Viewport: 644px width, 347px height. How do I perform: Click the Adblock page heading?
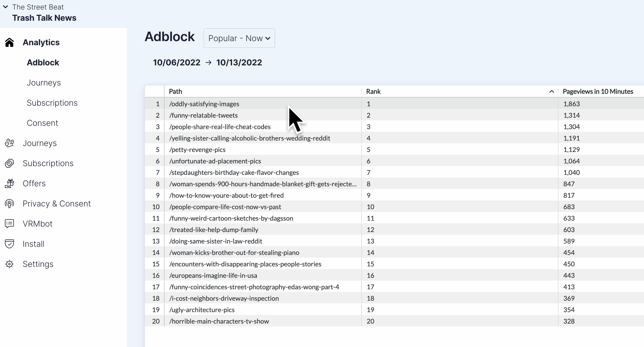point(170,37)
